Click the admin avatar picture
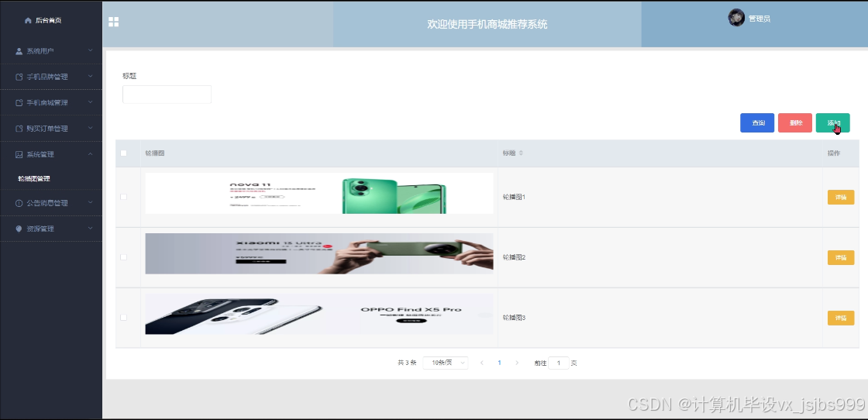 [736, 18]
